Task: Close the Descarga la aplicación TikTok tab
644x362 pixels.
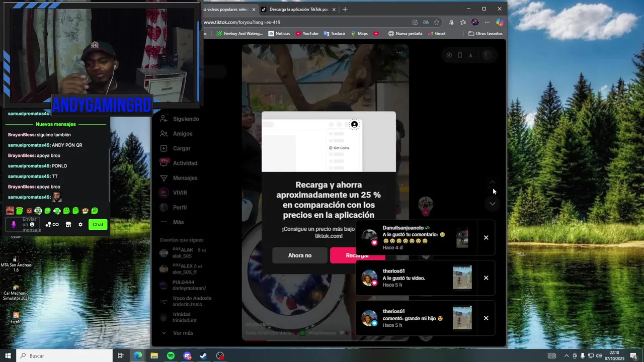Action: click(335, 9)
